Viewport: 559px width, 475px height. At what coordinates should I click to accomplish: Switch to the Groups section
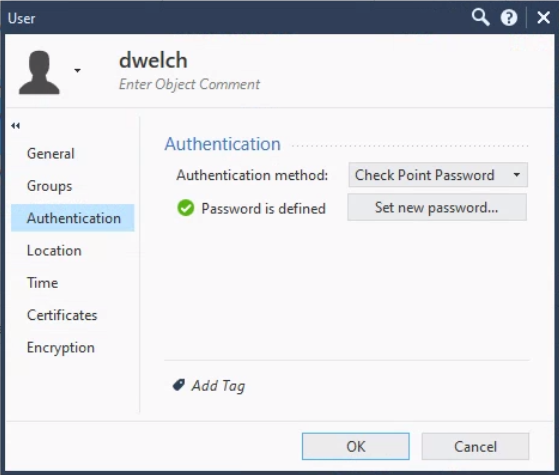(x=50, y=186)
